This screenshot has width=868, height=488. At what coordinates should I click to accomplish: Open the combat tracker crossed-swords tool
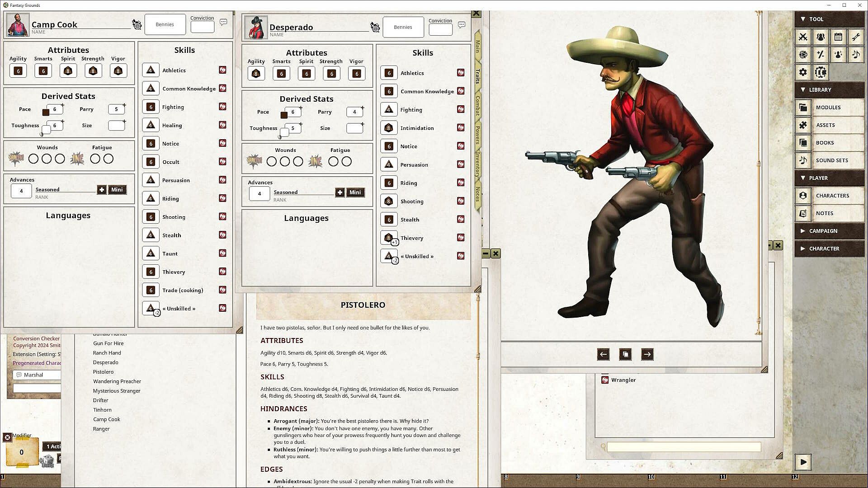click(803, 37)
